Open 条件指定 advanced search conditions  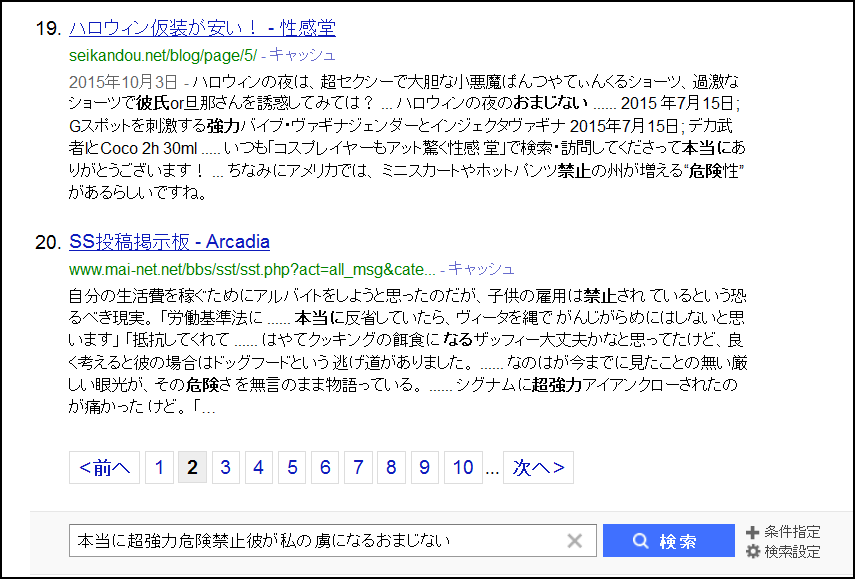point(783,532)
